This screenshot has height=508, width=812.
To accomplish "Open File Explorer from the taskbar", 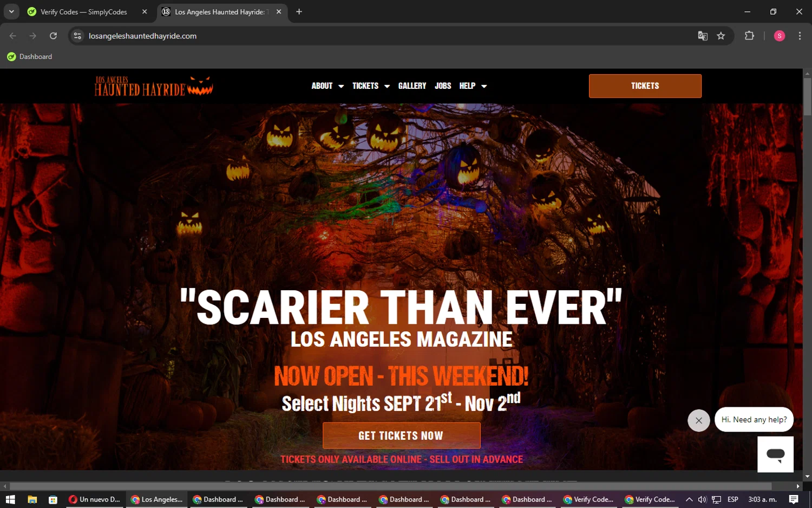I will pyautogui.click(x=32, y=499).
